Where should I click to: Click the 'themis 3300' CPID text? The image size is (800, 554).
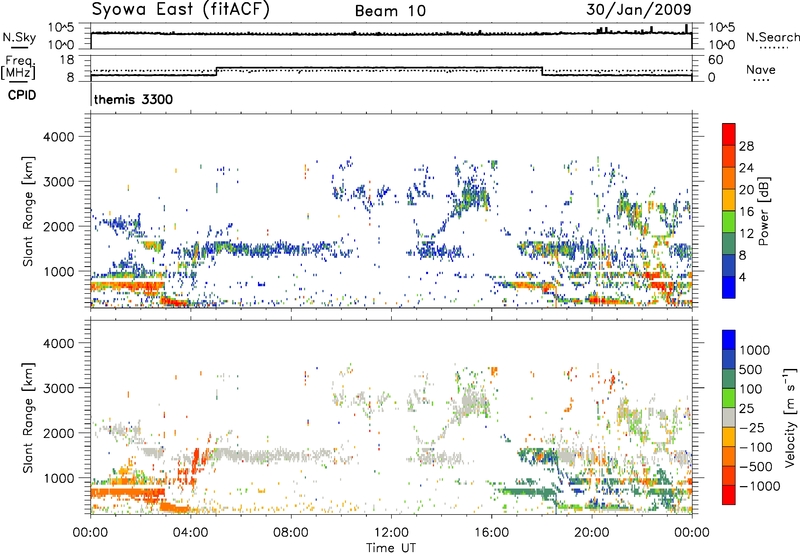click(133, 99)
